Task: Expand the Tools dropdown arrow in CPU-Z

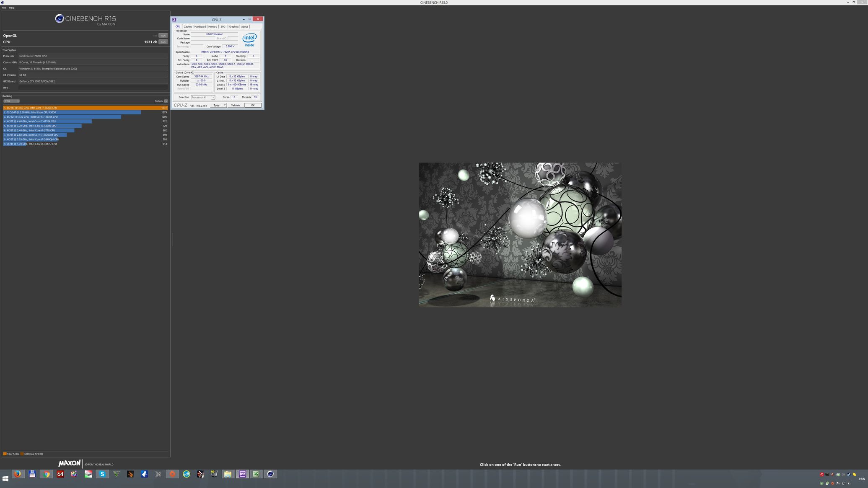Action: [x=225, y=105]
